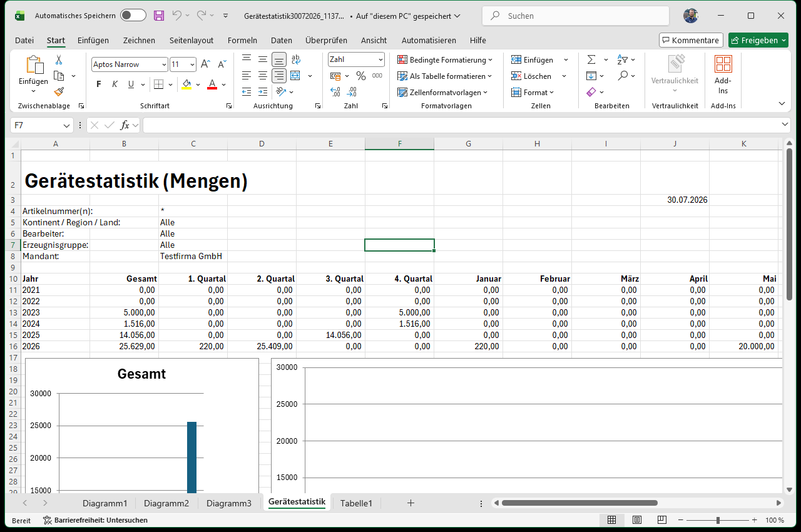Open the Datei menu
Viewport: 801px width, 532px height.
[x=24, y=40]
